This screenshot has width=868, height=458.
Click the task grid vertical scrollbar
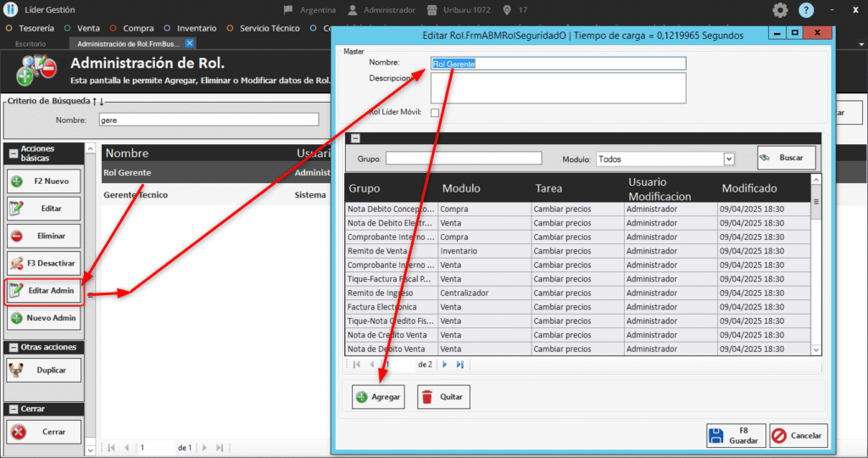(816, 263)
